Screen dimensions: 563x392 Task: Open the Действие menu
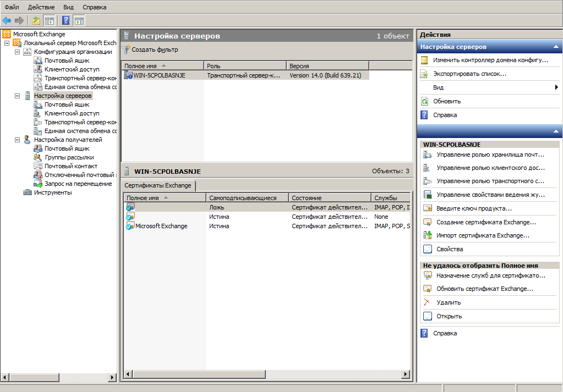tap(41, 7)
